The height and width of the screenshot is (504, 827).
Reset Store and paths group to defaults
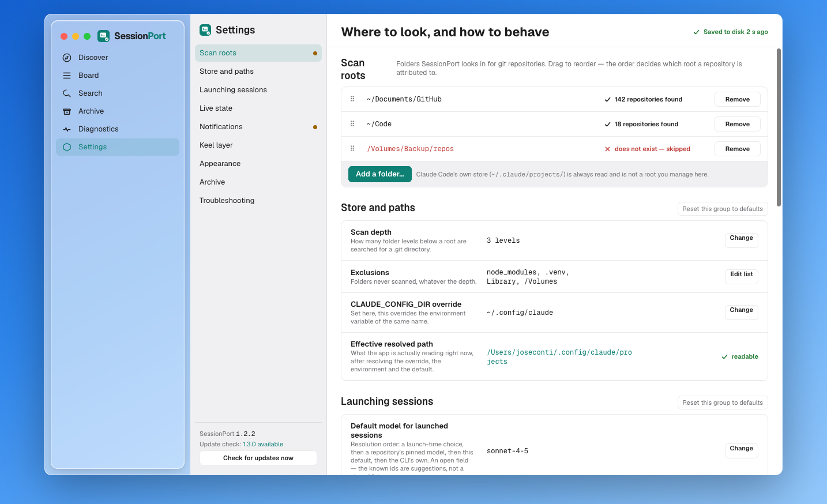[x=723, y=209]
